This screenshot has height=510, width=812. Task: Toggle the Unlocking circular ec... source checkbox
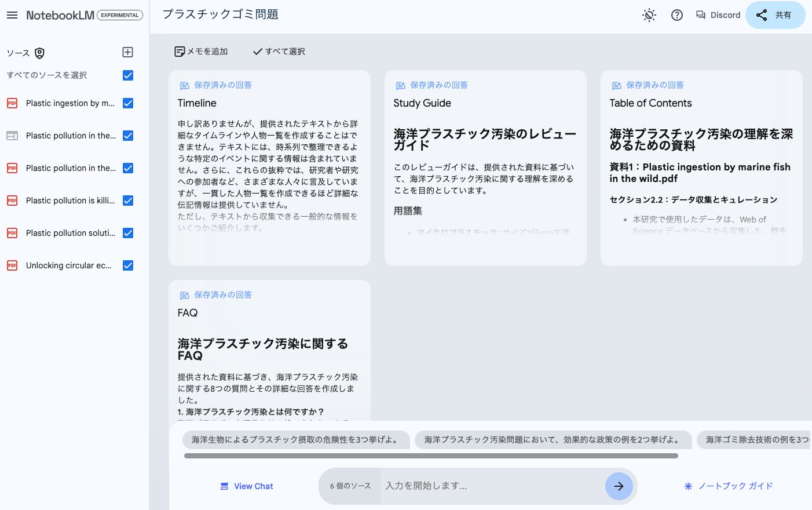[x=128, y=265]
